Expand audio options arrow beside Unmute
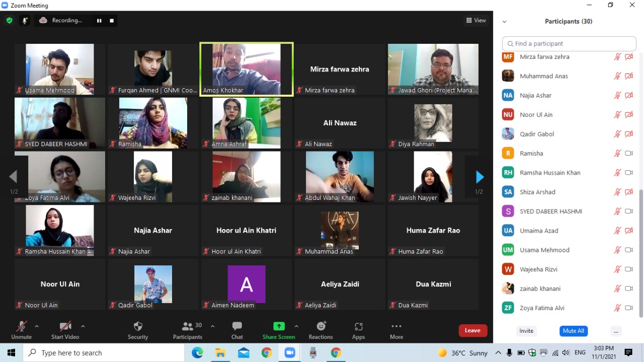Image resolution: width=644 pixels, height=362 pixels. click(37, 326)
